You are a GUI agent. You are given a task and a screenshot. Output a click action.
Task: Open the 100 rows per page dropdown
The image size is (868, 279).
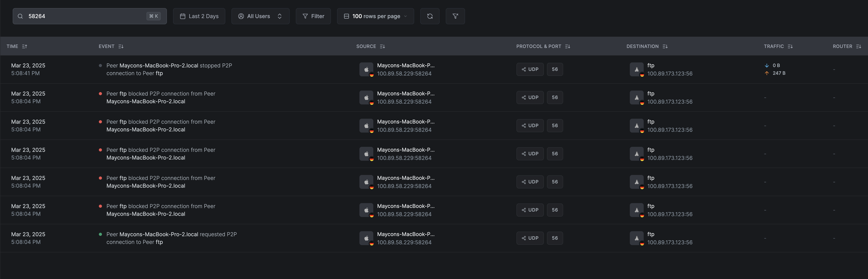coord(375,16)
